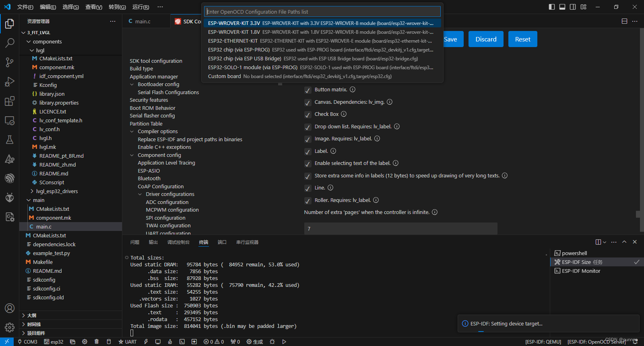Disable the Image widget checkbox

308,139
